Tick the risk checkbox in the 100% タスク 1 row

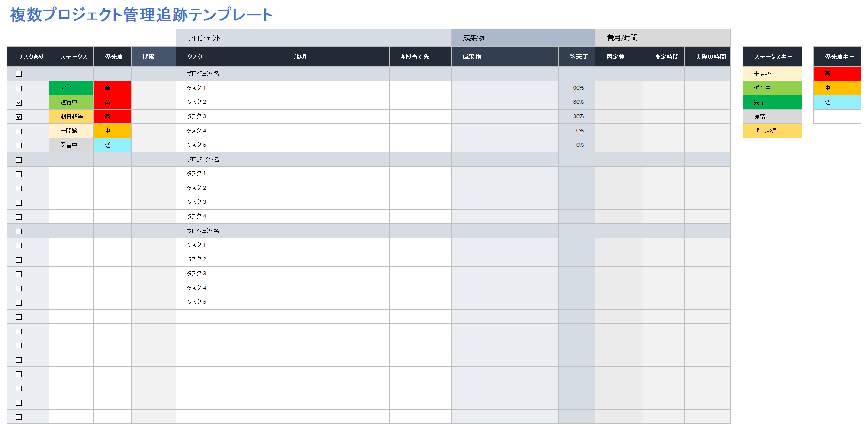(x=19, y=88)
